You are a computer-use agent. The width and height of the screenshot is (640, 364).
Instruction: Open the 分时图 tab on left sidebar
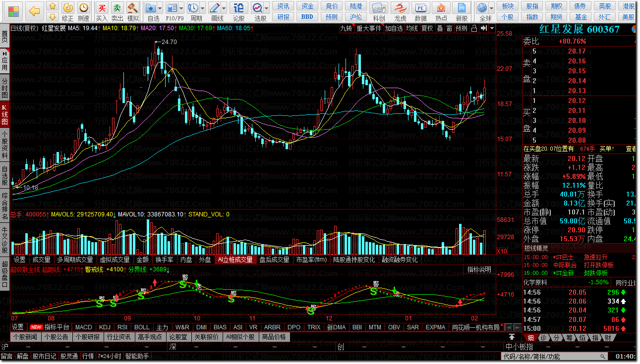click(4, 88)
